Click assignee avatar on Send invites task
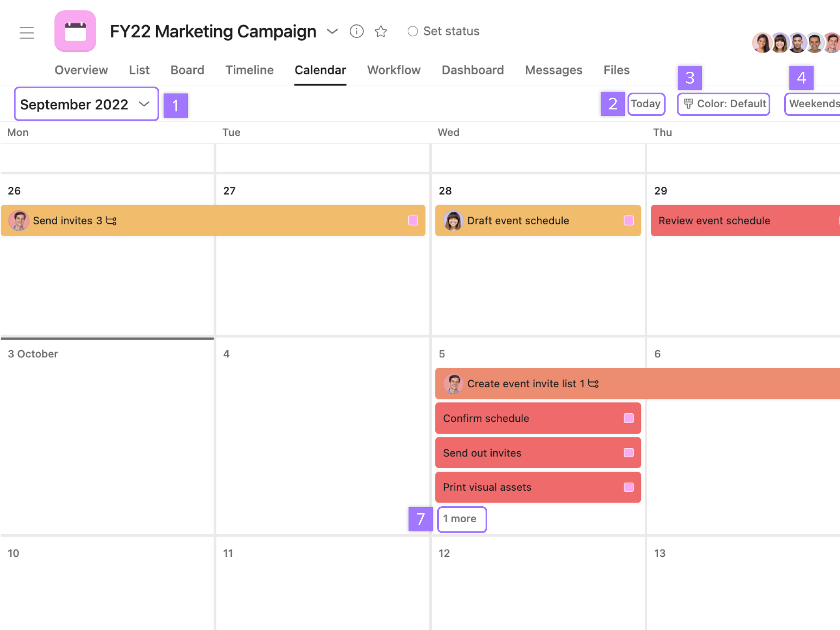The width and height of the screenshot is (840, 630). coord(19,221)
